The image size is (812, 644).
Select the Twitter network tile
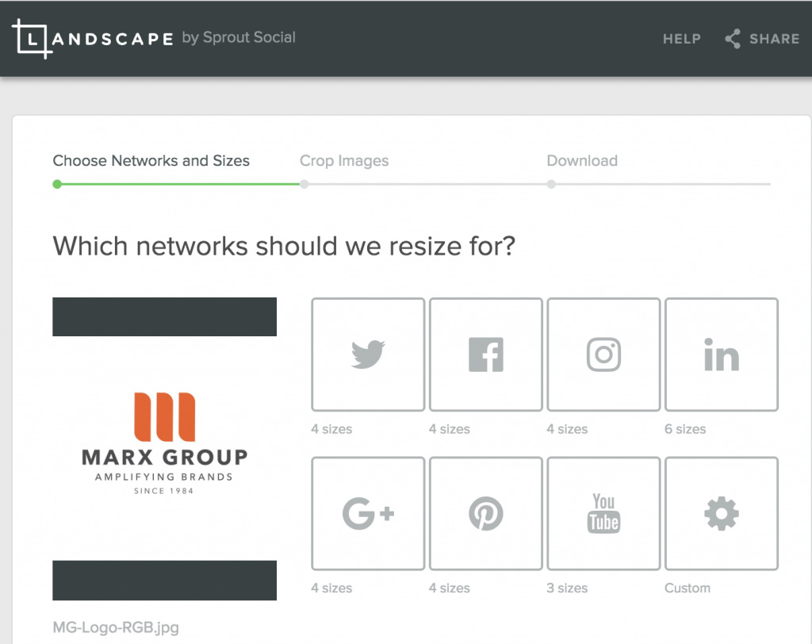pos(368,355)
